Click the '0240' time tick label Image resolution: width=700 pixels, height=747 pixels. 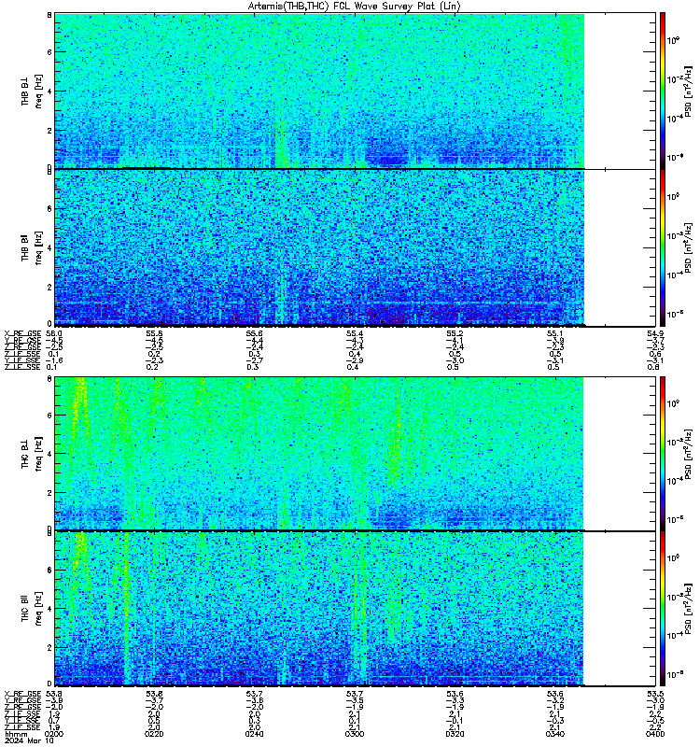click(x=254, y=734)
